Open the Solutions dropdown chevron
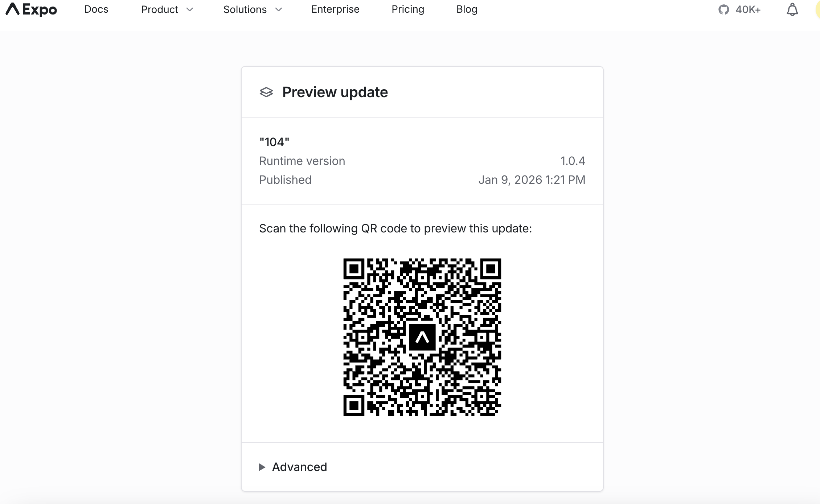Viewport: 820px width, 504px height. (x=279, y=9)
